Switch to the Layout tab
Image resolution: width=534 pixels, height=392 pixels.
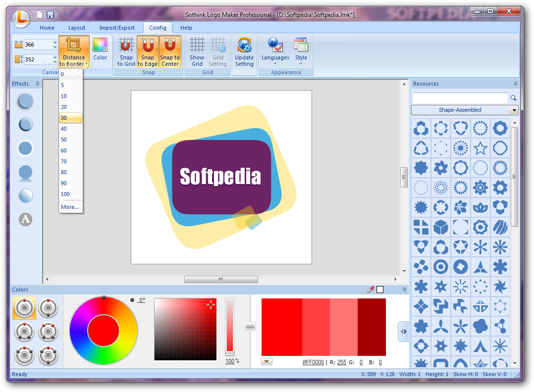(77, 28)
